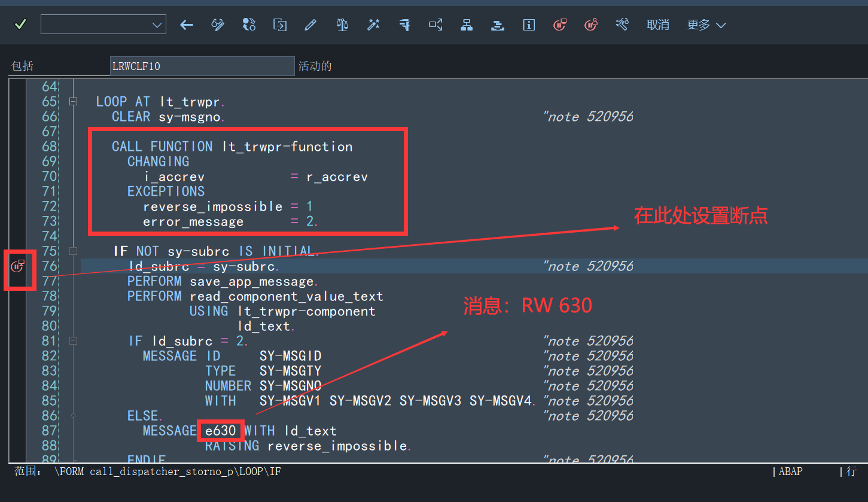
Task: Click 'RAISING reverse_impossible.' line
Action: point(308,446)
